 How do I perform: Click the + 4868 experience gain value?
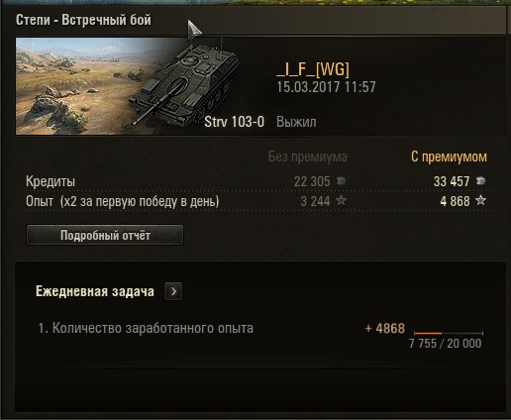pyautogui.click(x=385, y=329)
